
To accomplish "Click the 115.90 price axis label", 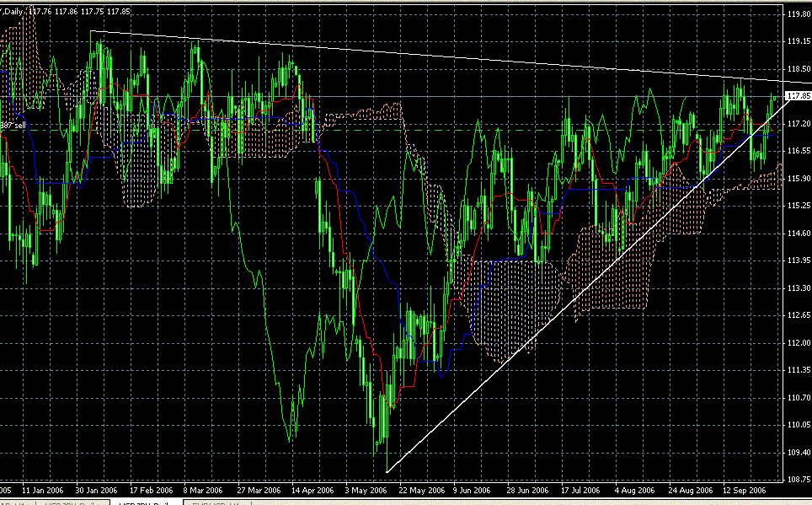I will coord(799,179).
